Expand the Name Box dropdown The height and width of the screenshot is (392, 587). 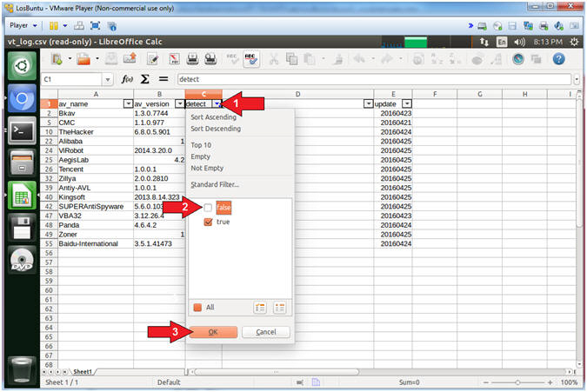(108, 79)
